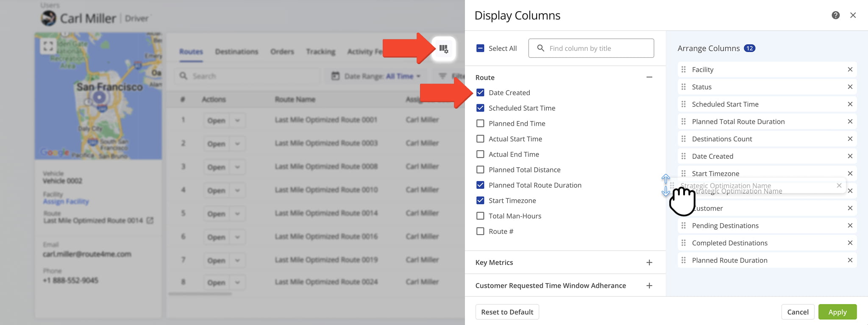
Task: Remove Facility column from arrangement
Action: [850, 70]
